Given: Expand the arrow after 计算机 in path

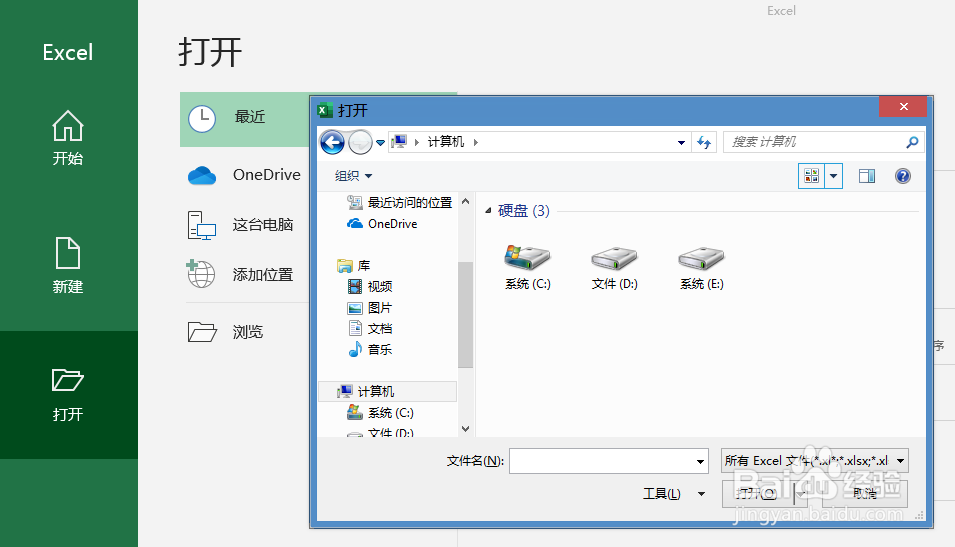Looking at the screenshot, I should [x=476, y=143].
